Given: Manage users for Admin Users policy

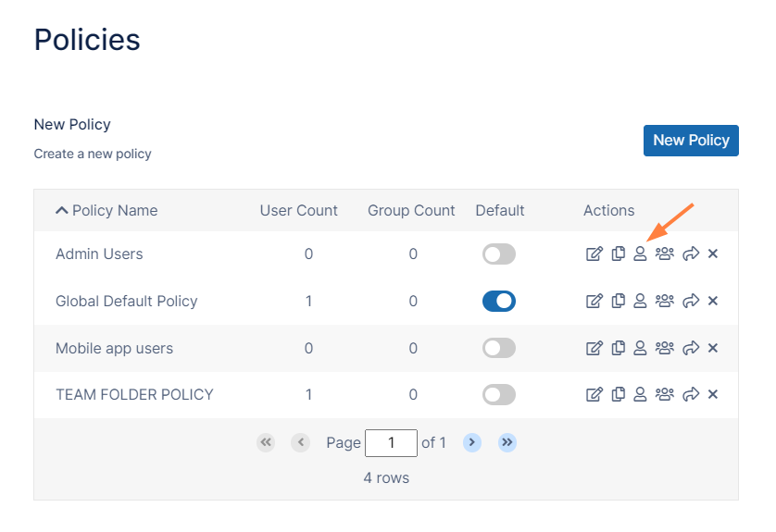Looking at the screenshot, I should [x=640, y=254].
